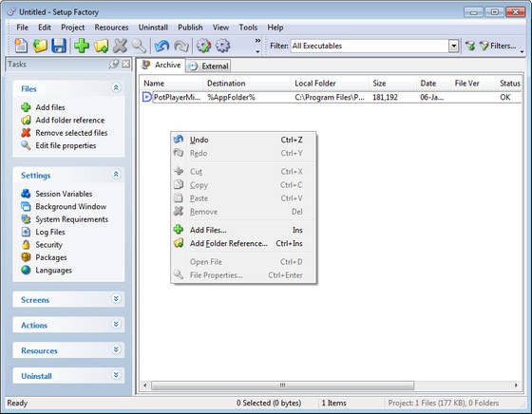Click the Remove X icon in toolbar
The width and height of the screenshot is (532, 414).
coord(120,46)
